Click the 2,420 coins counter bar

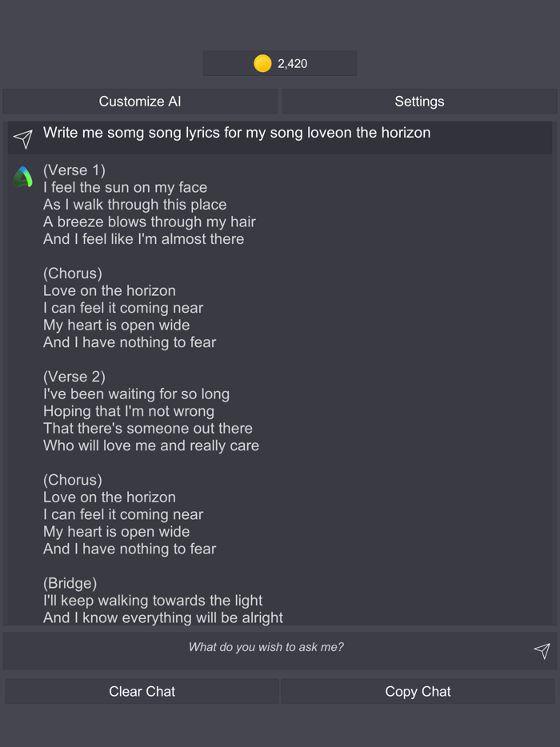point(280,63)
